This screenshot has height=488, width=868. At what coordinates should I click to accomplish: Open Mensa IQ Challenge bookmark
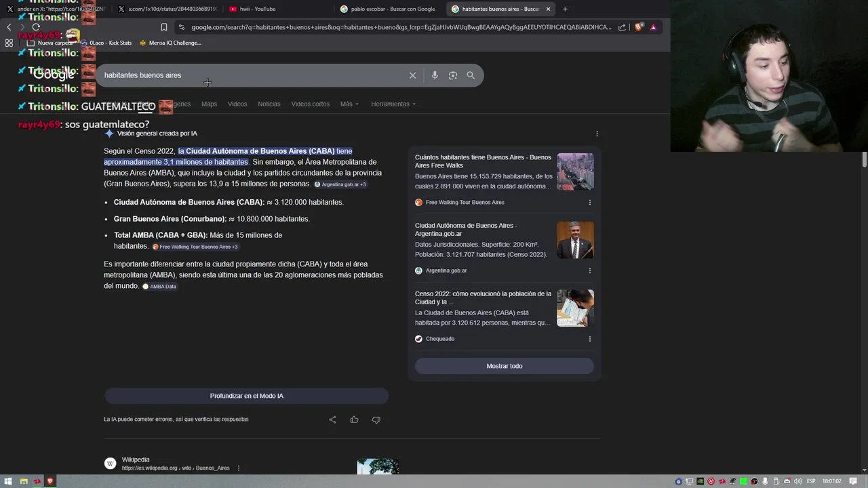point(170,43)
